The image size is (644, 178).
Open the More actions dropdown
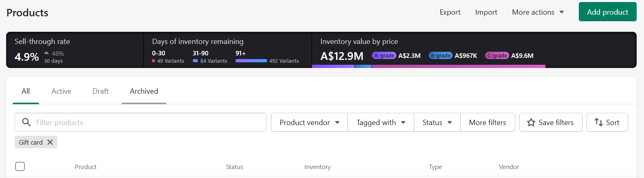point(538,12)
